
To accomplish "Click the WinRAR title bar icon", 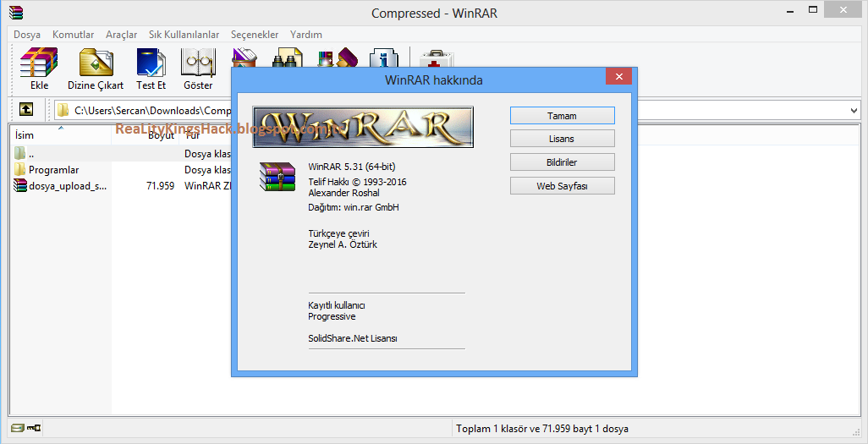I will click(16, 12).
